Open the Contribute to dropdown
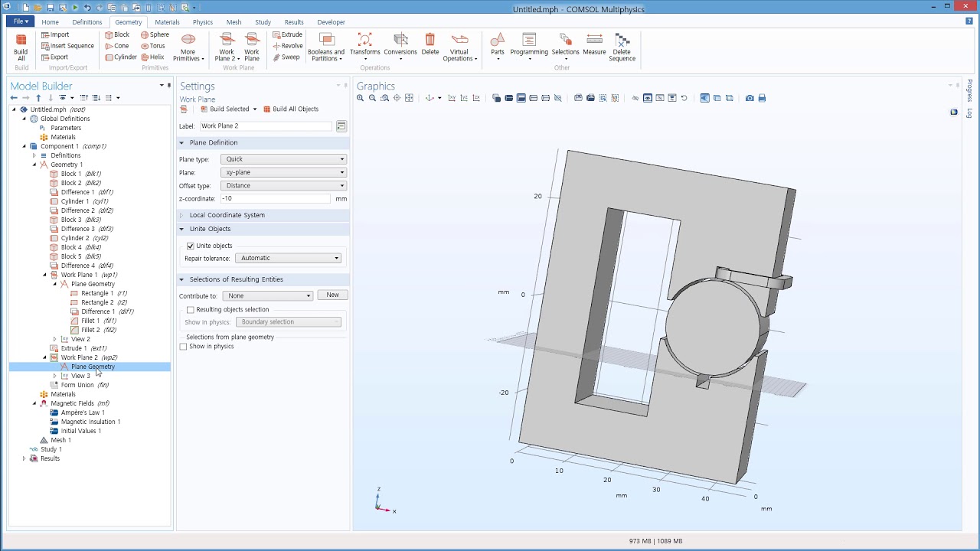 pyautogui.click(x=268, y=295)
